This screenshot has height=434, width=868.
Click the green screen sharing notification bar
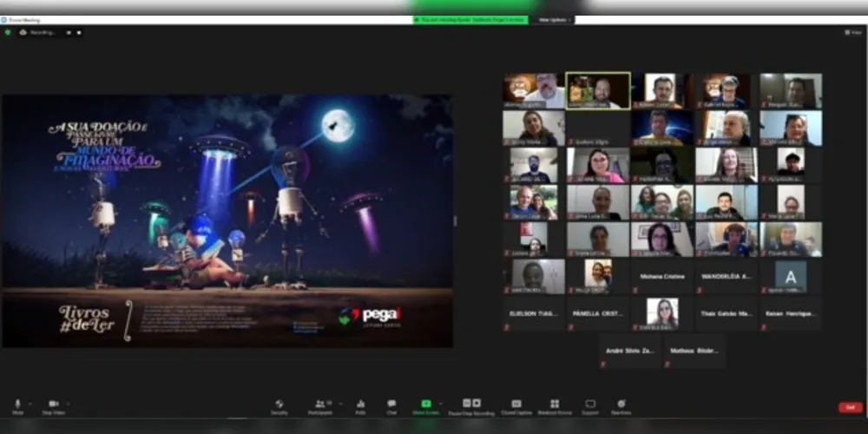point(470,20)
